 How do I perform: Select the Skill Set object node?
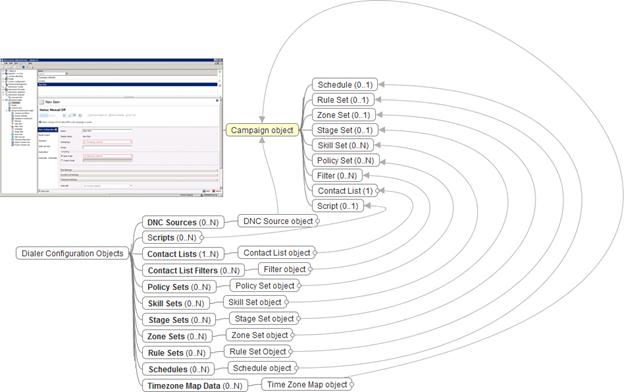[x=255, y=302]
